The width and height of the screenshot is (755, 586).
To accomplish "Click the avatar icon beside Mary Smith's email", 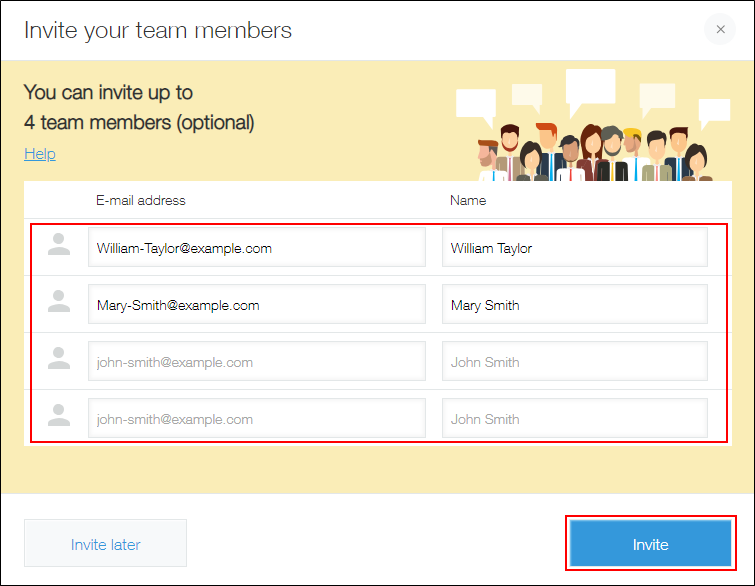I will point(59,303).
